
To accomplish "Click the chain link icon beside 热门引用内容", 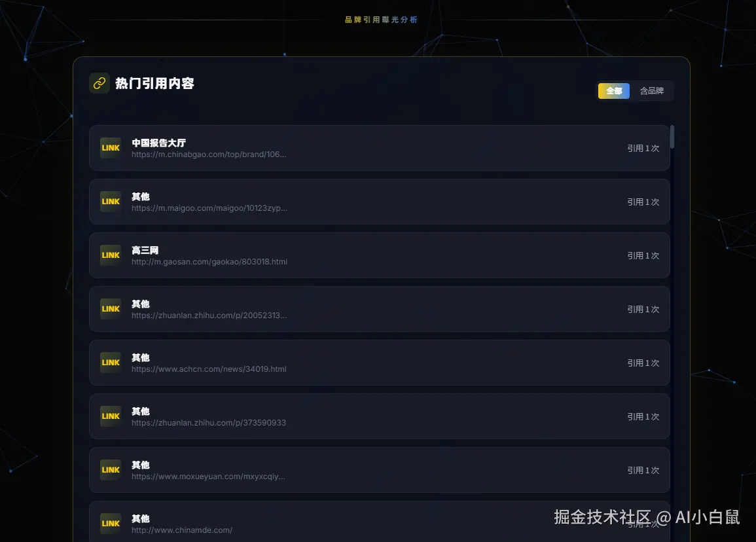I will tap(99, 83).
